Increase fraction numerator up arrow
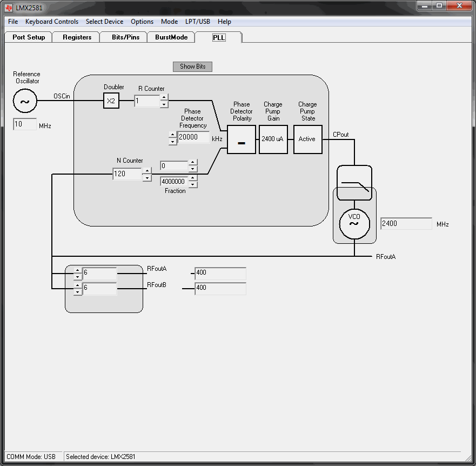Image resolution: width=476 pixels, height=466 pixels. pos(193,163)
